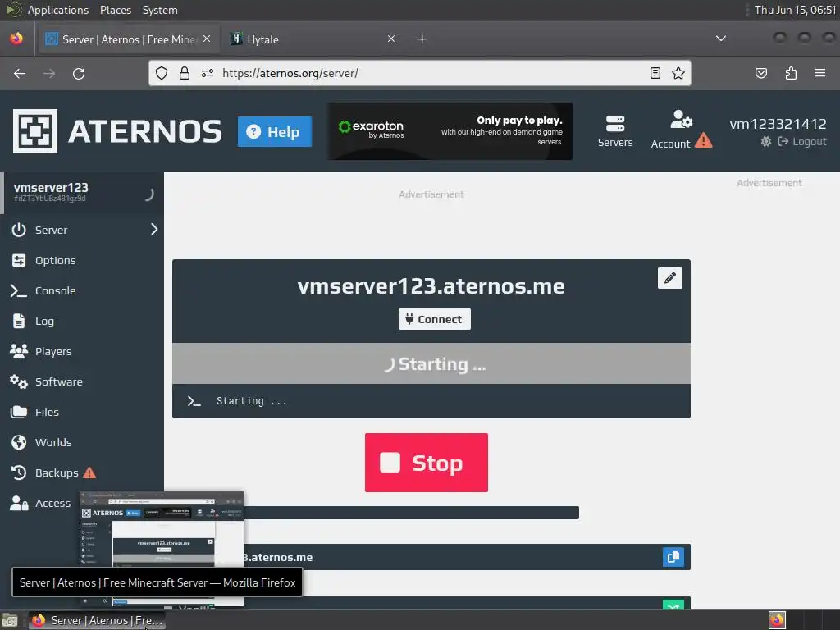Close the Hytale tab

391,39
